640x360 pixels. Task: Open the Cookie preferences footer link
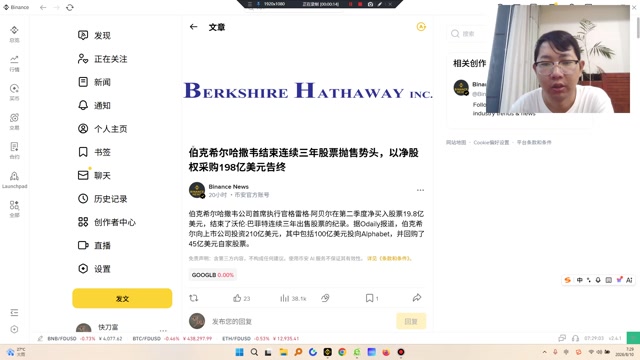tap(491, 142)
